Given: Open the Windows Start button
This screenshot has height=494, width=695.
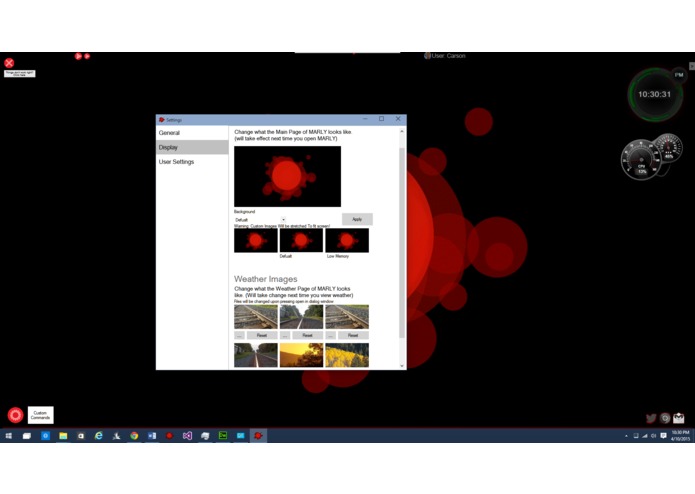Looking at the screenshot, I should [x=8, y=436].
